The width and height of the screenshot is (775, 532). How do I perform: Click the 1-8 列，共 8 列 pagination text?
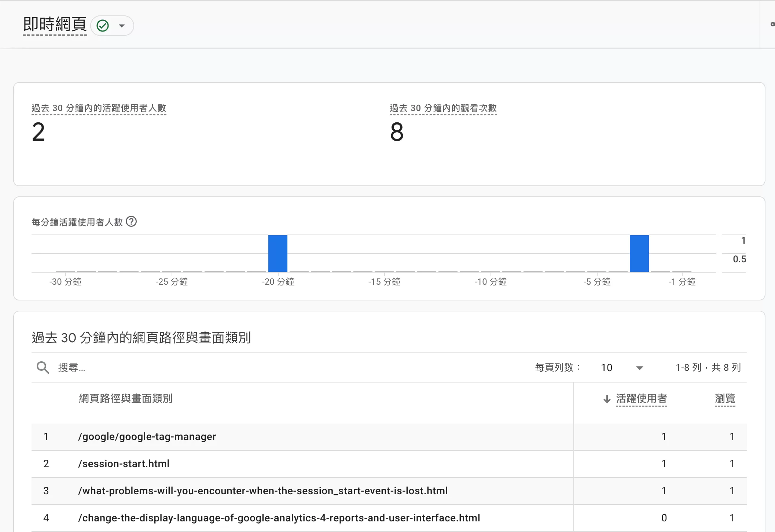pyautogui.click(x=708, y=367)
